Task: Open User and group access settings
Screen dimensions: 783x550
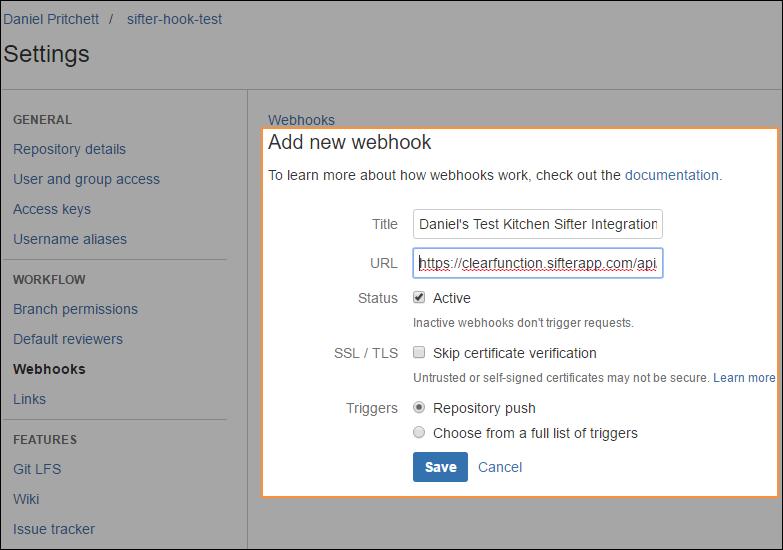Action: pos(86,179)
